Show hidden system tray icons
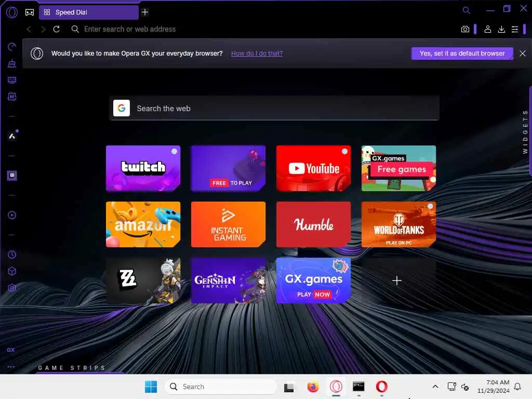Viewport: 532px width, 399px height. coord(435,387)
